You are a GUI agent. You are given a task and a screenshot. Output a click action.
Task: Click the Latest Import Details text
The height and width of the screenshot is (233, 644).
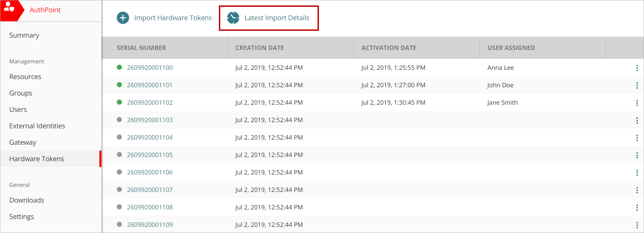click(x=277, y=18)
